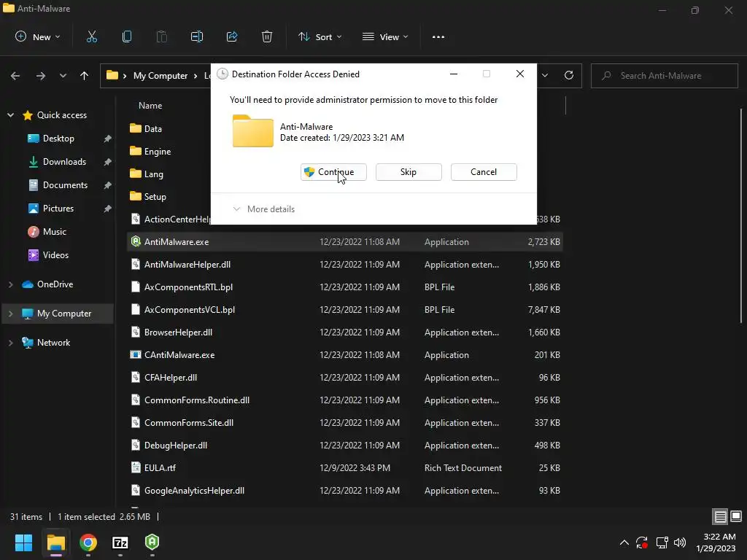The height and width of the screenshot is (560, 747).
Task: Click the Paste clipboard icon in toolbar
Action: 162,36
